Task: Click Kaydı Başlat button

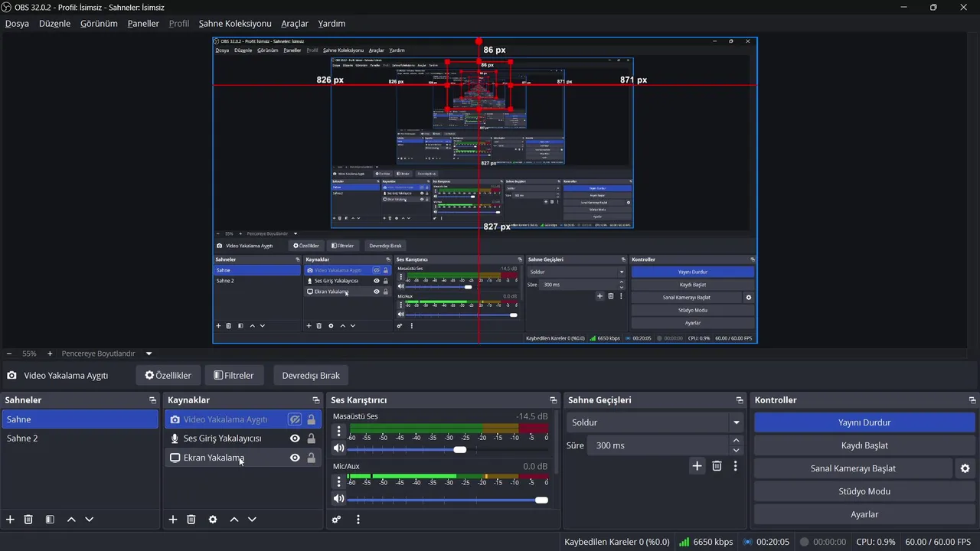Action: 864,445
